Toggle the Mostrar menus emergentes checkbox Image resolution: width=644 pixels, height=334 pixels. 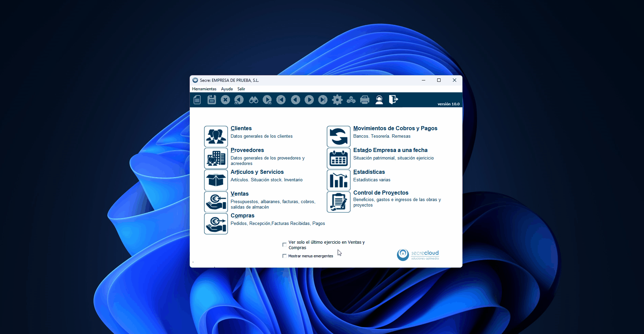click(285, 256)
